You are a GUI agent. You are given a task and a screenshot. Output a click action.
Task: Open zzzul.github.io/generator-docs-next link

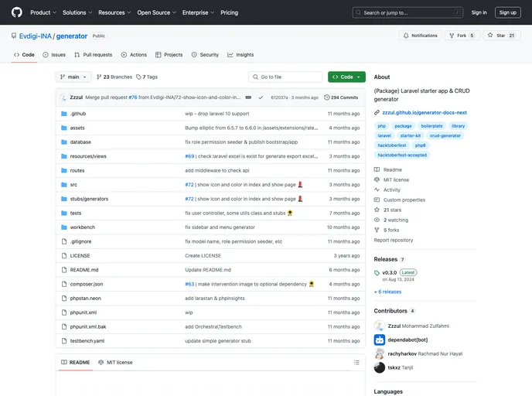425,113
